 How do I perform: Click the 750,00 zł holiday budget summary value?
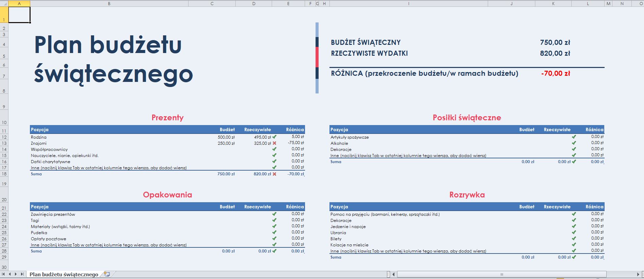tap(555, 42)
